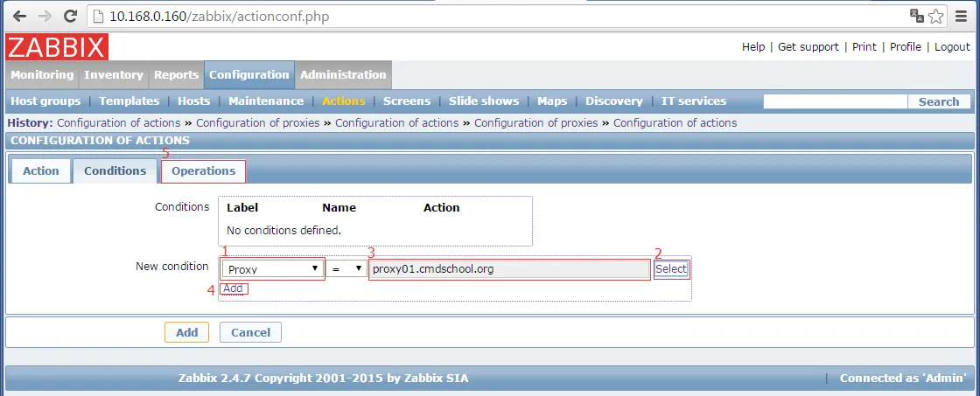Image resolution: width=980 pixels, height=396 pixels.
Task: Go to Host groups submenu
Action: click(x=45, y=101)
